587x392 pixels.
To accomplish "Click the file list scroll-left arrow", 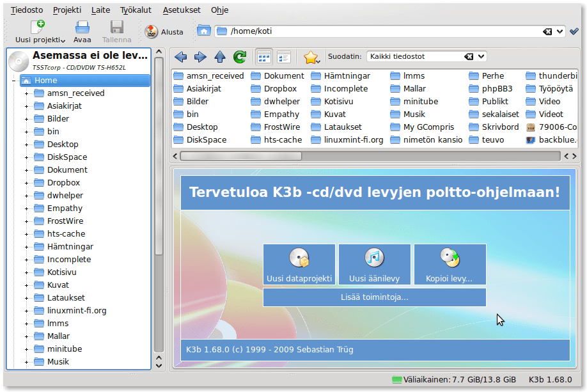I will [175, 156].
